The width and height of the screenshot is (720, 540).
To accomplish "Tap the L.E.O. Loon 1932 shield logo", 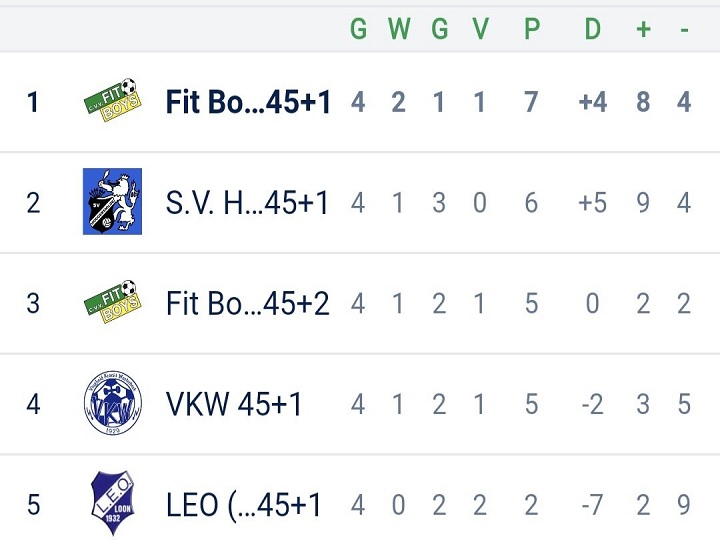I will pyautogui.click(x=112, y=503).
